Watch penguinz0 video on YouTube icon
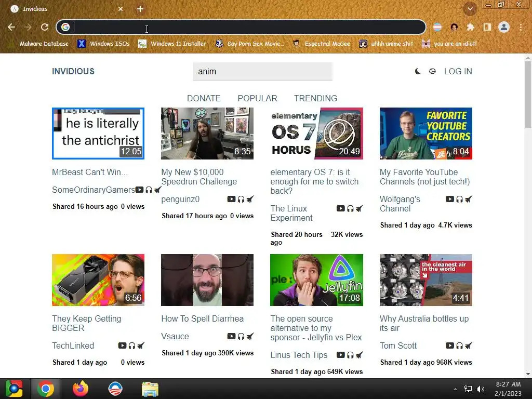This screenshot has width=532, height=399. click(x=231, y=199)
